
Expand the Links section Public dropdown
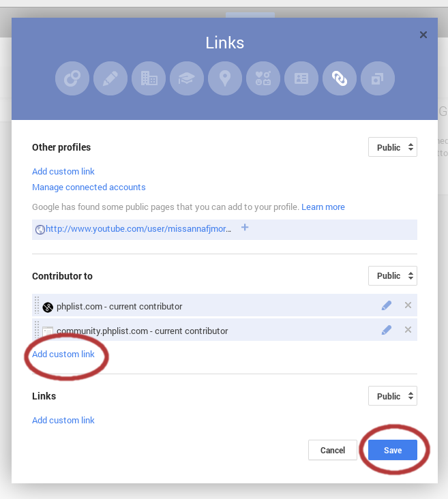click(393, 396)
